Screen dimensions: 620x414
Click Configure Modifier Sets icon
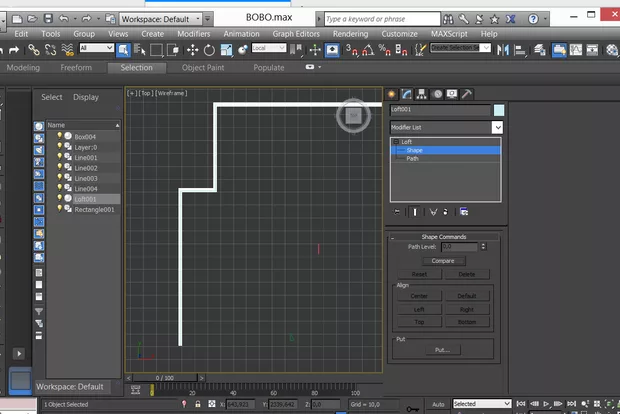pyautogui.click(x=463, y=212)
